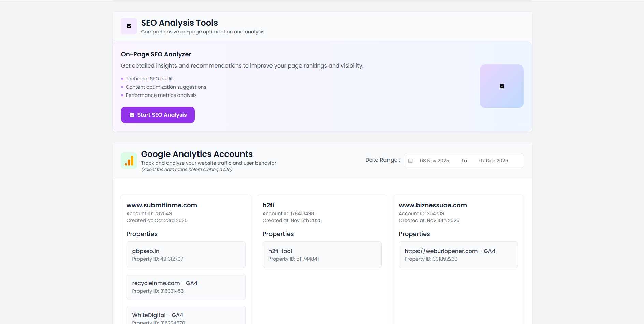Select the recycleinme.com - GA4 property
644x324 pixels.
pyautogui.click(x=186, y=286)
